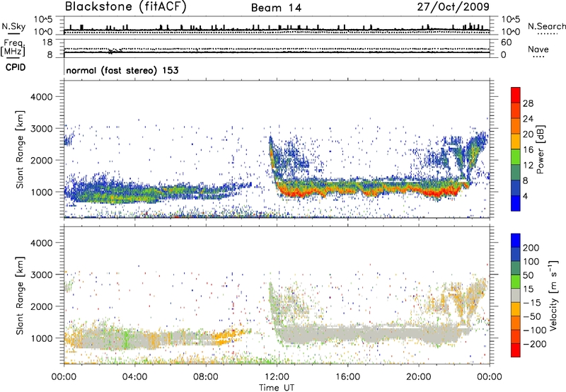This screenshot has height=392, width=566.
Task: Click the dotted line sample under Nave
Action: 538,57
